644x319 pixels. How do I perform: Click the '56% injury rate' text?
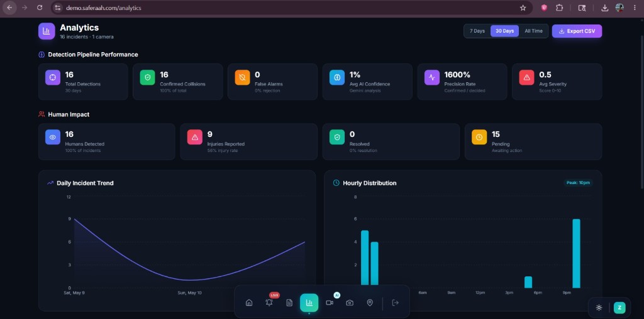(222, 151)
